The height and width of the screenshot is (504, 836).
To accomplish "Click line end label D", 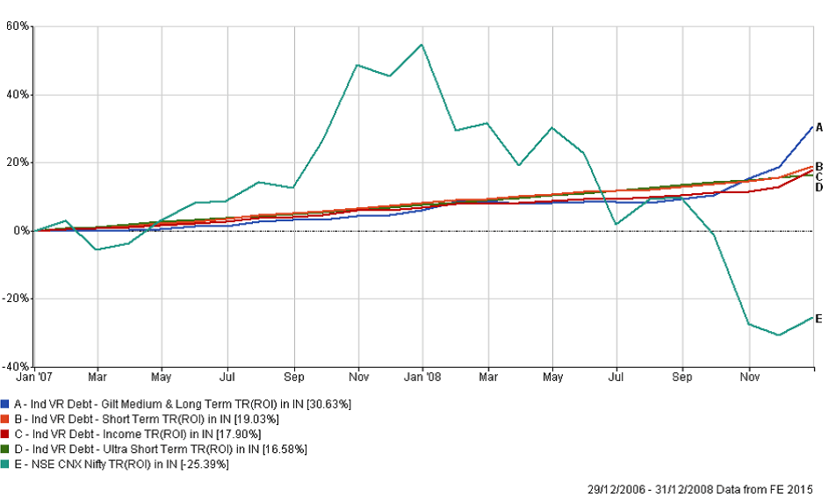I will 819,187.
